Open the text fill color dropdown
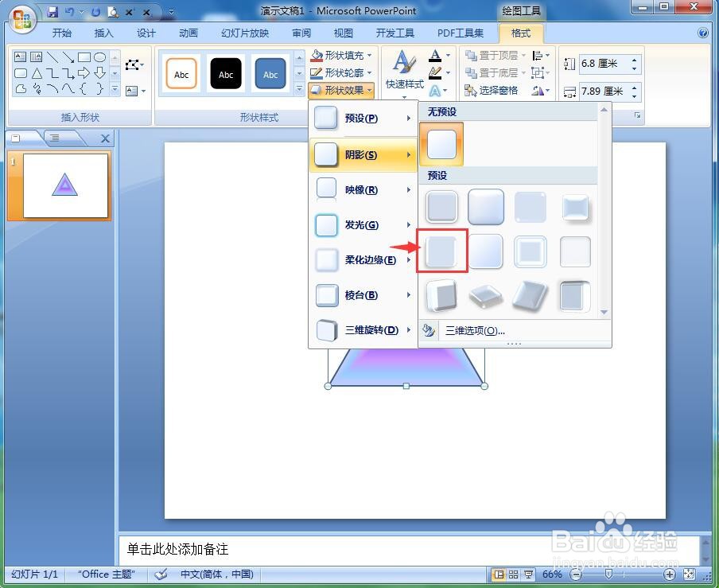Viewport: 719px width, 588px height. click(x=448, y=56)
